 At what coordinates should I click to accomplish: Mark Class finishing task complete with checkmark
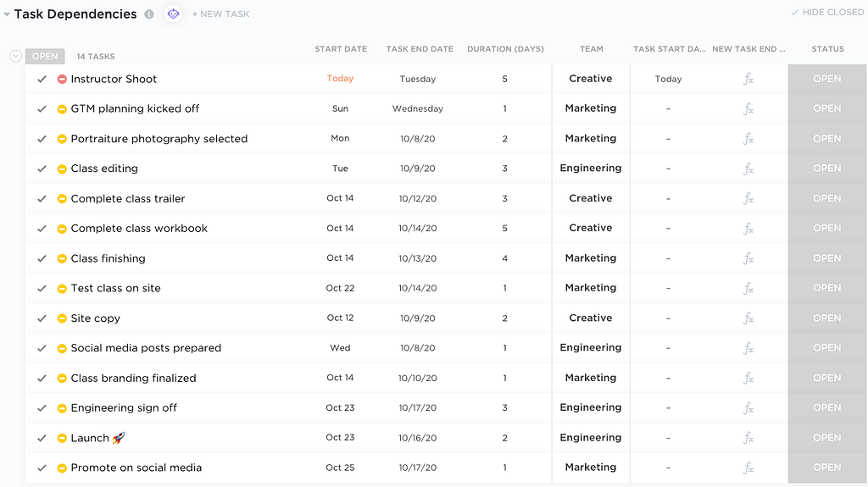click(x=42, y=258)
